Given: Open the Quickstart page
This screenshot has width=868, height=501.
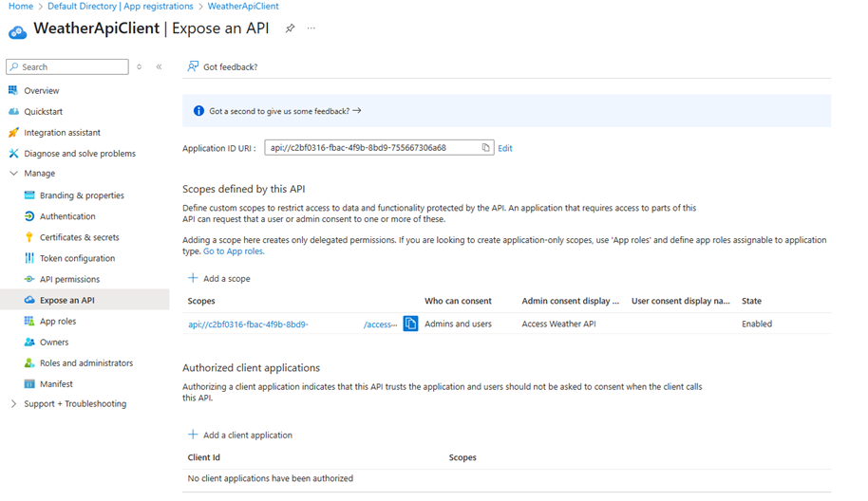Looking at the screenshot, I should (43, 112).
